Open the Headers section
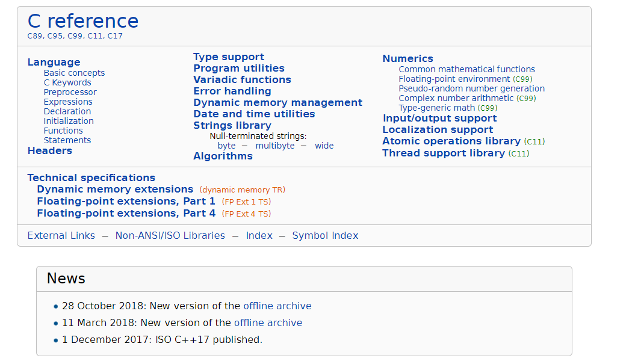632x364 pixels. click(49, 151)
